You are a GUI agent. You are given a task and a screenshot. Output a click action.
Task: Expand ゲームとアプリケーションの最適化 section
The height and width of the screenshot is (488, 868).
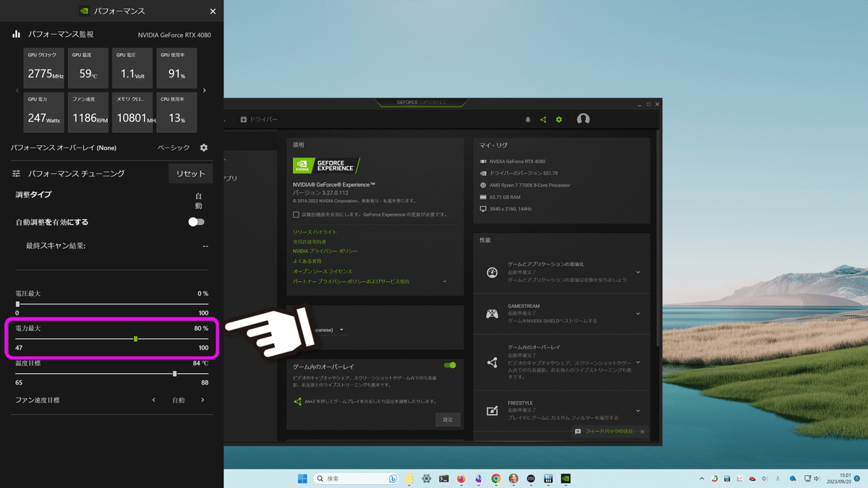click(638, 273)
